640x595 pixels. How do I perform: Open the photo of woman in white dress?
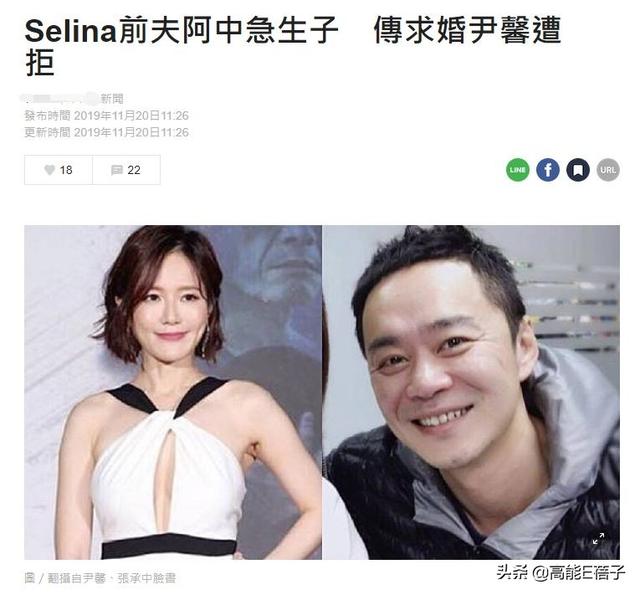[x=173, y=392]
